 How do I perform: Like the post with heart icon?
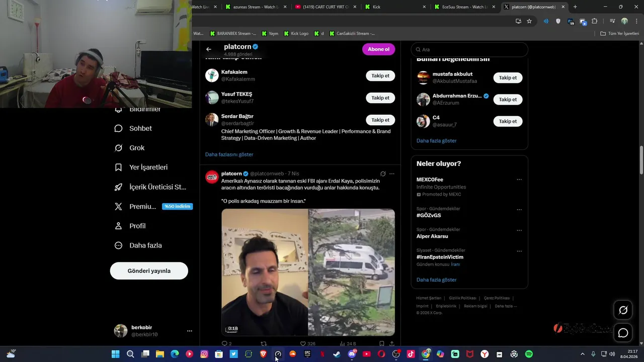coord(303,344)
